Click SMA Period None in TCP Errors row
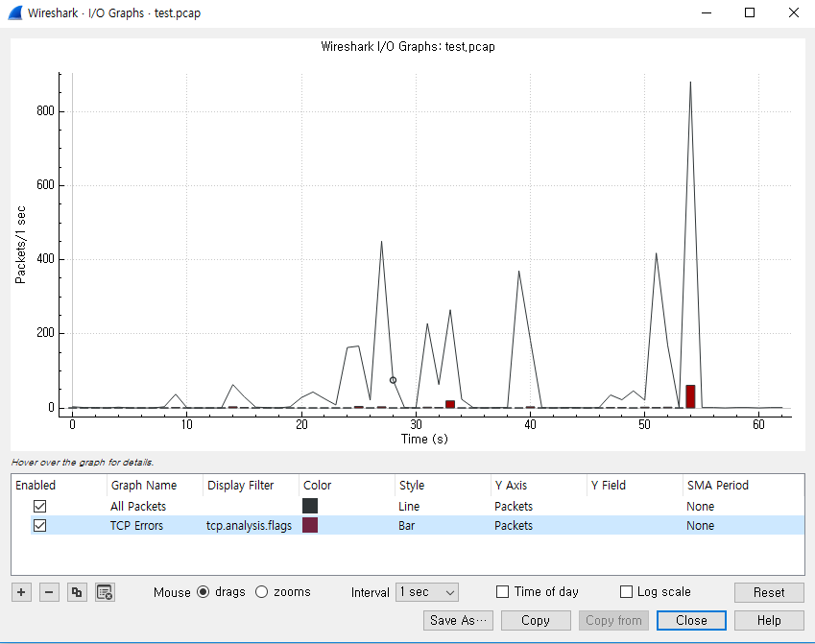 pyautogui.click(x=700, y=526)
